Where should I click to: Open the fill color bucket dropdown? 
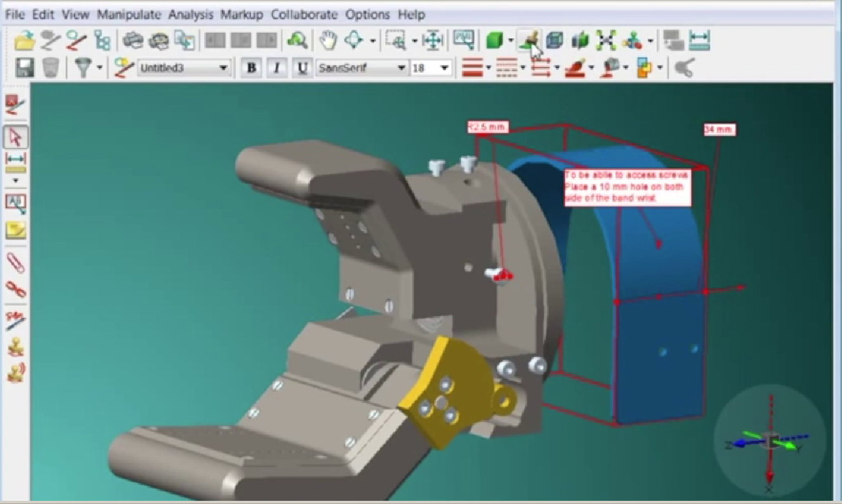pyautogui.click(x=626, y=67)
